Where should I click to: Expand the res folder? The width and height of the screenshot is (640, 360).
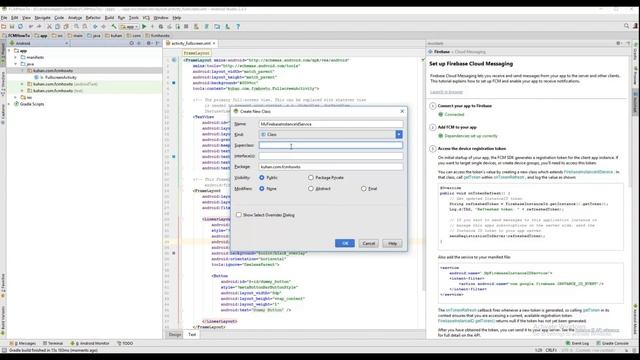16,98
